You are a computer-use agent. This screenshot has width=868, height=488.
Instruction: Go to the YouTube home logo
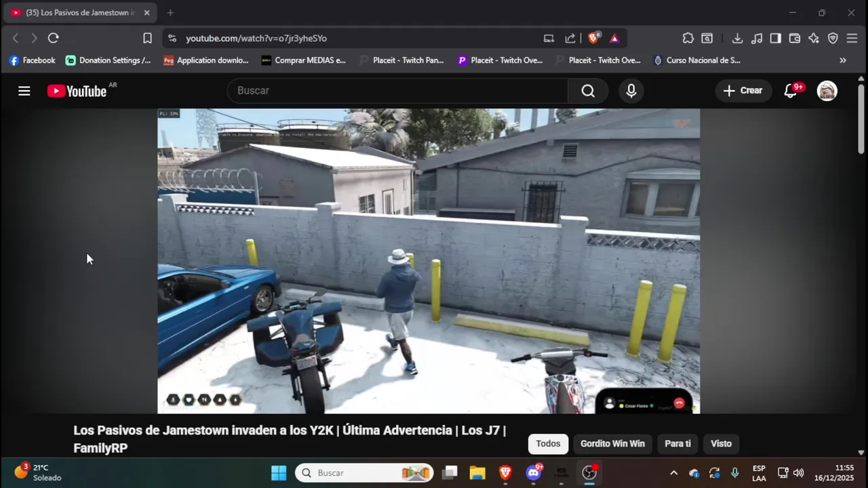tap(77, 91)
